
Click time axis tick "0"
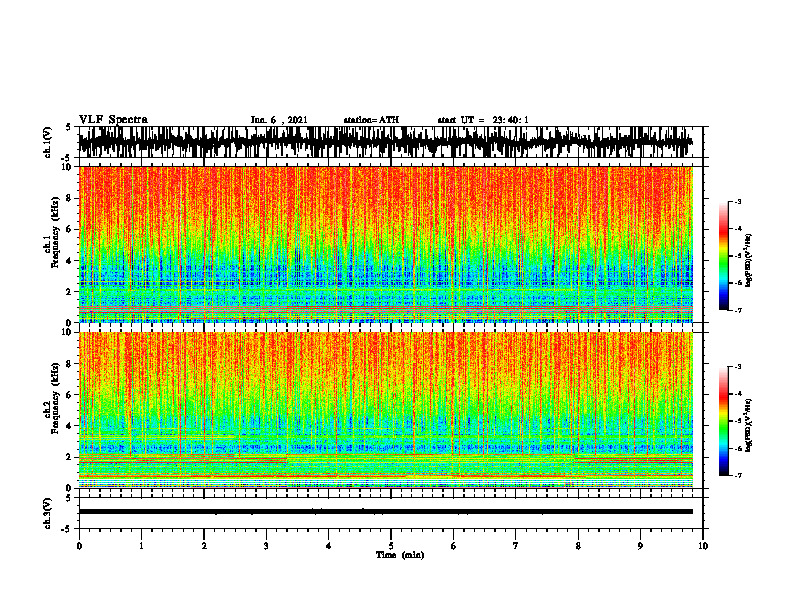point(79,546)
